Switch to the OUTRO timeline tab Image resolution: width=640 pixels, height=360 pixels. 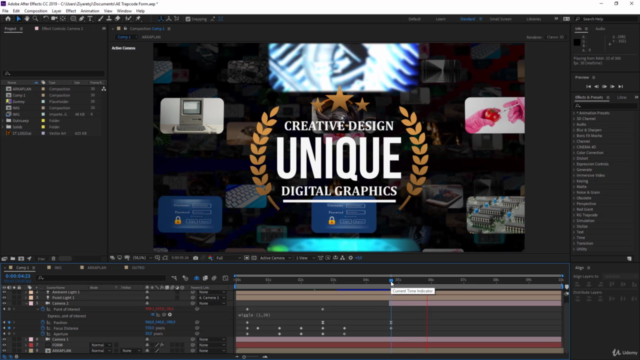click(138, 268)
